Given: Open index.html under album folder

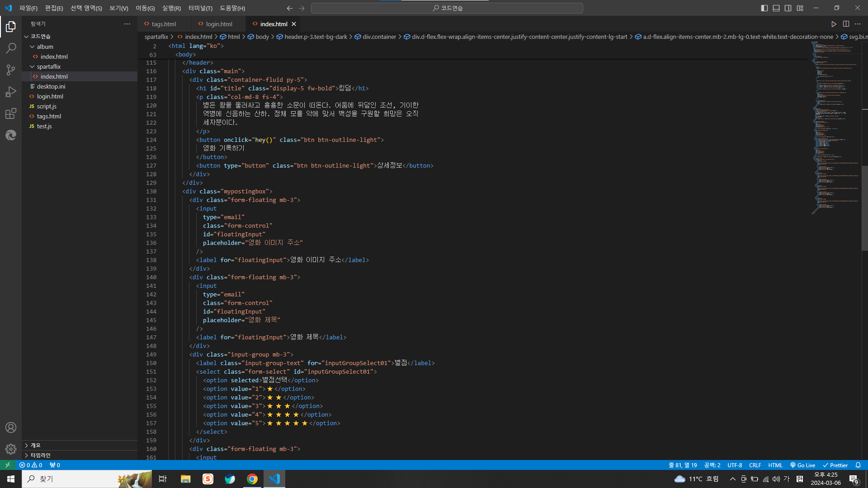Looking at the screenshot, I should point(80,56).
